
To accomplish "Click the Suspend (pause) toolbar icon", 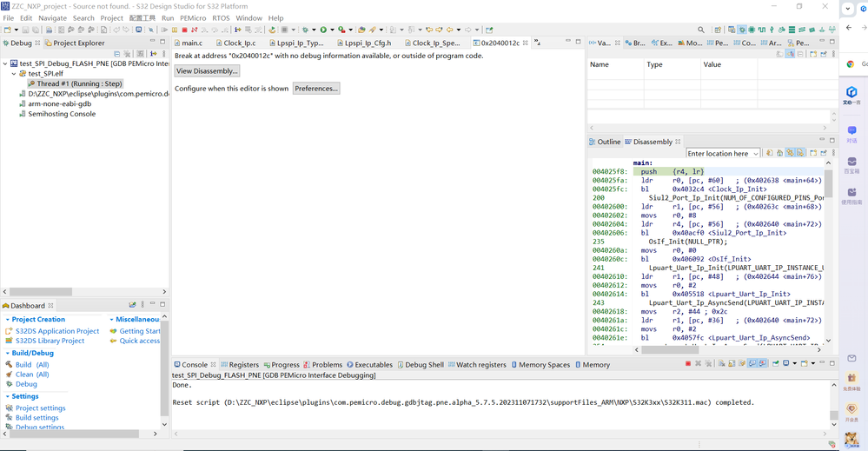I will [x=175, y=30].
